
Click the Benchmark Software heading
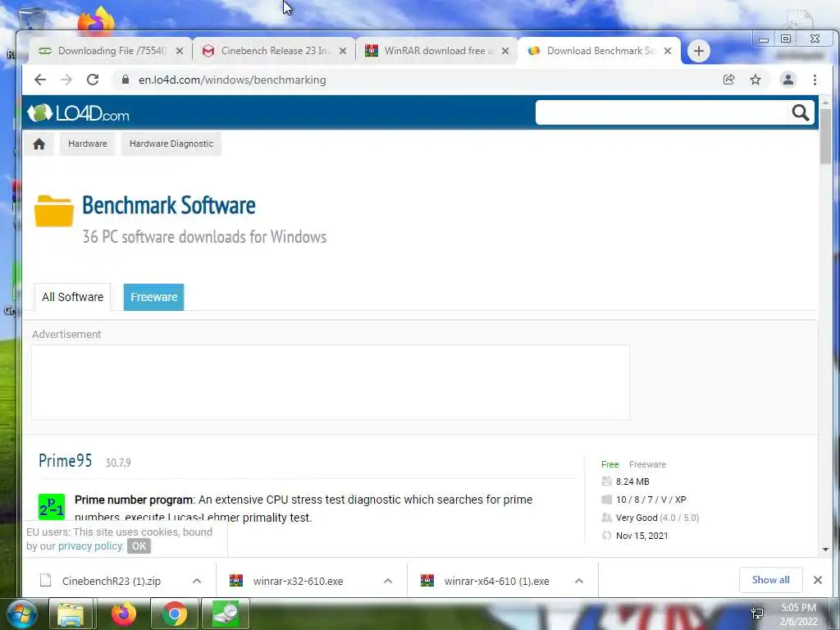coord(169,205)
